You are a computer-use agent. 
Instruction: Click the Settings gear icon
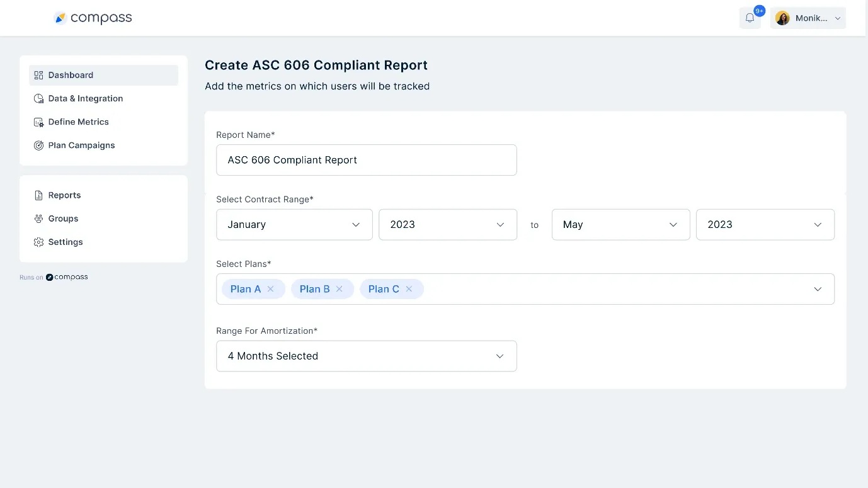(38, 242)
